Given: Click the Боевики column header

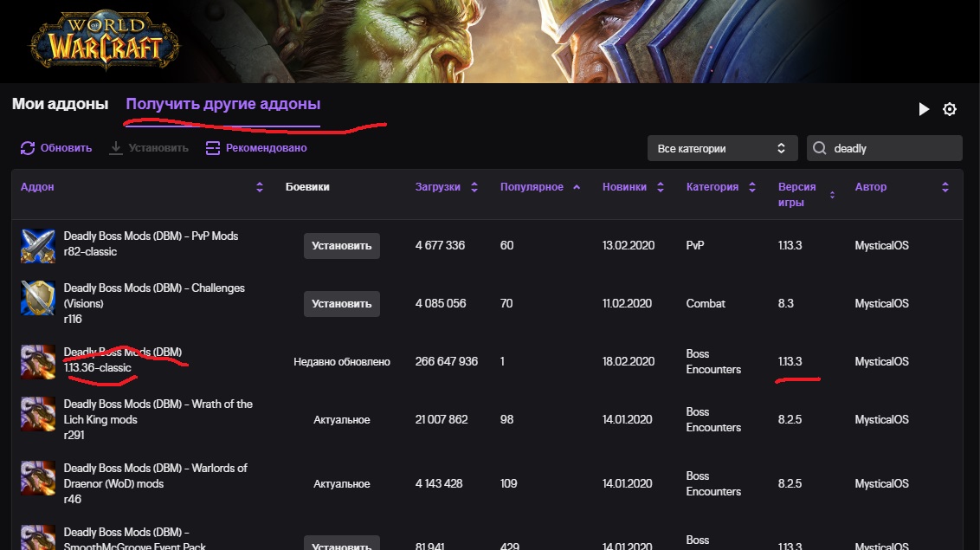Looking at the screenshot, I should pyautogui.click(x=307, y=187).
